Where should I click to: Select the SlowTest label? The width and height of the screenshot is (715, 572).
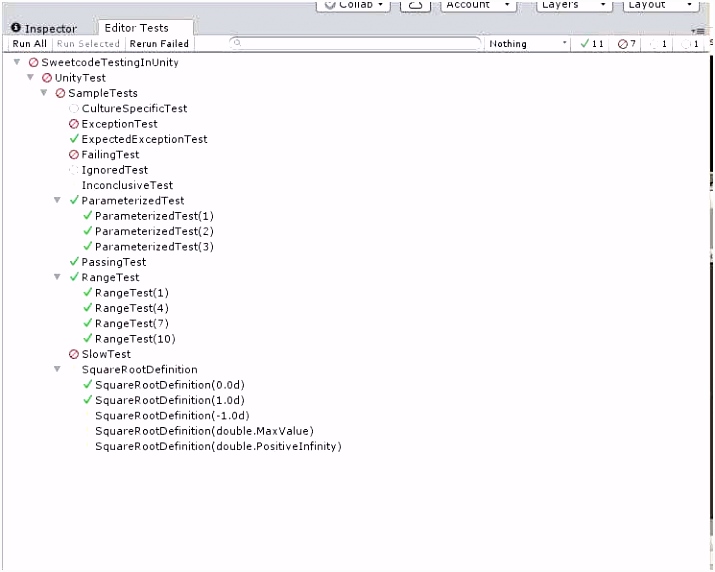coord(106,354)
